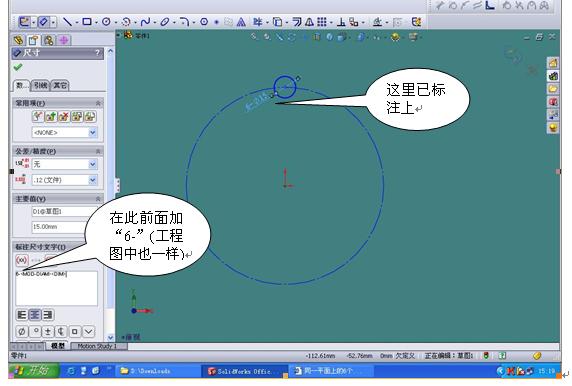Viewport: 572px width, 386px height.
Task: Activate the Arc sketch tool
Action: point(126,22)
